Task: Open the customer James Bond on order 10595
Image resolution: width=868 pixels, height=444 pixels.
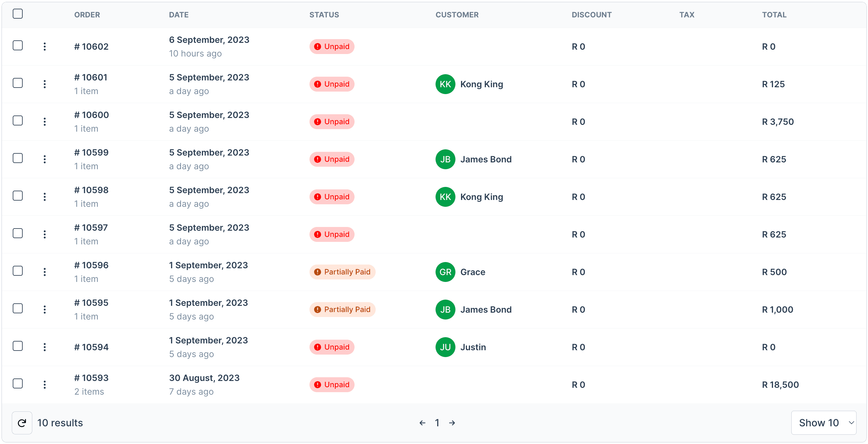Action: click(486, 310)
